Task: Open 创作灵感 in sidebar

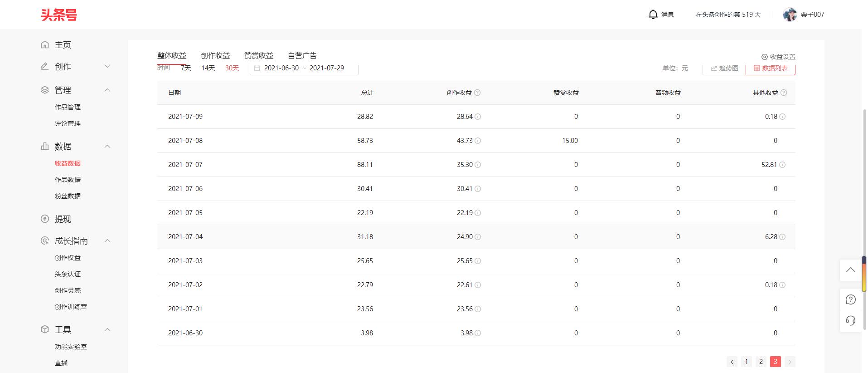Action: pos(68,290)
